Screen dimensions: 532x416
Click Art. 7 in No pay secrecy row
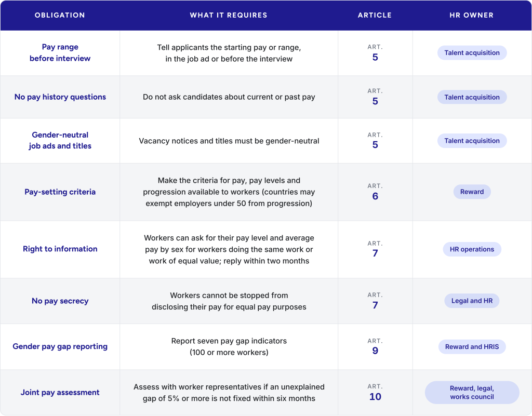375,301
